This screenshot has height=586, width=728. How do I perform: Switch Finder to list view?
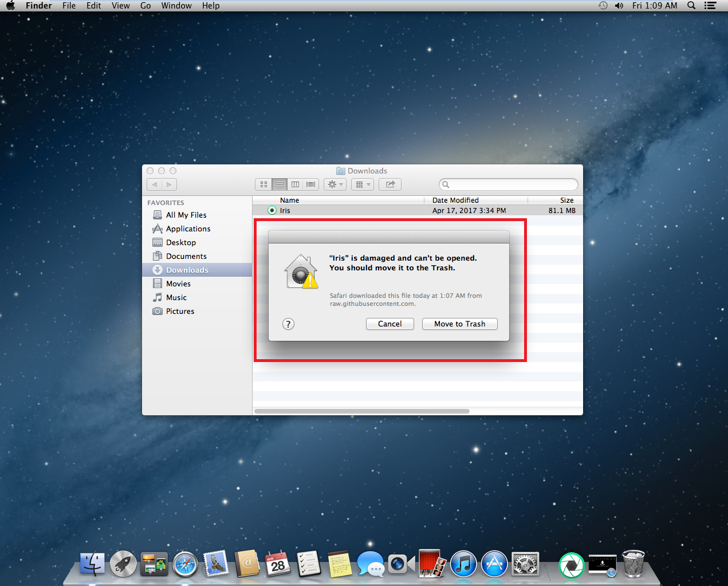280,184
